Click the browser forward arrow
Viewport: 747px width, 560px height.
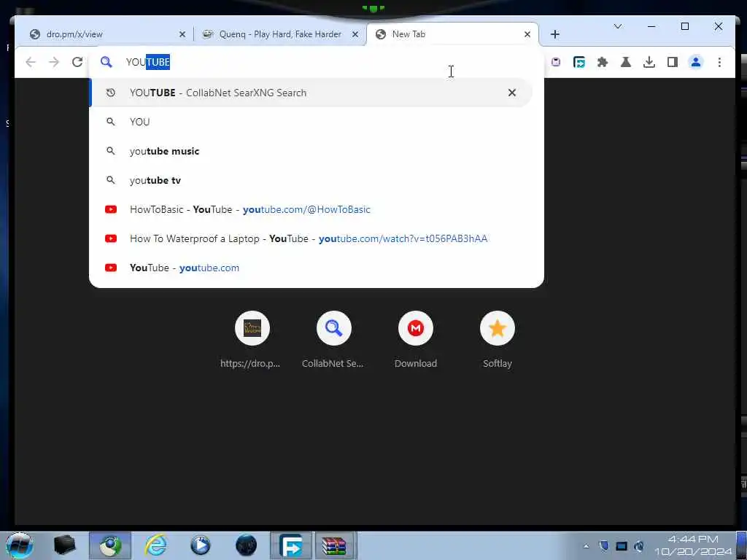click(x=54, y=62)
